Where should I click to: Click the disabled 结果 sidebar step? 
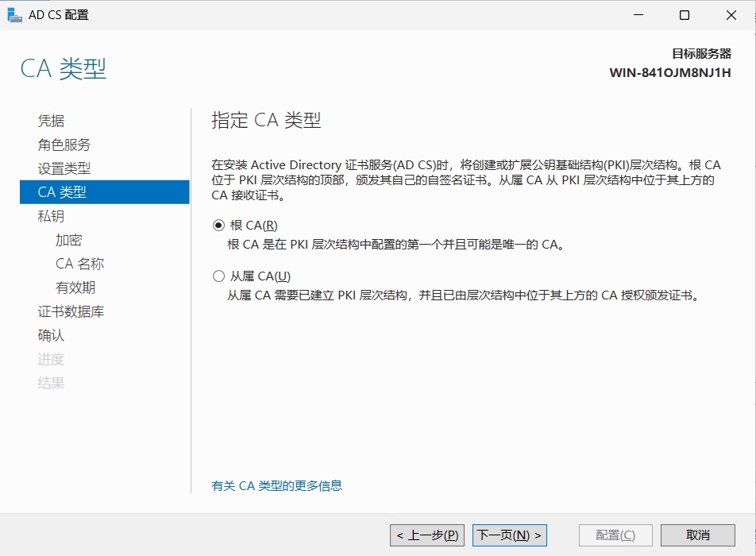[x=51, y=383]
